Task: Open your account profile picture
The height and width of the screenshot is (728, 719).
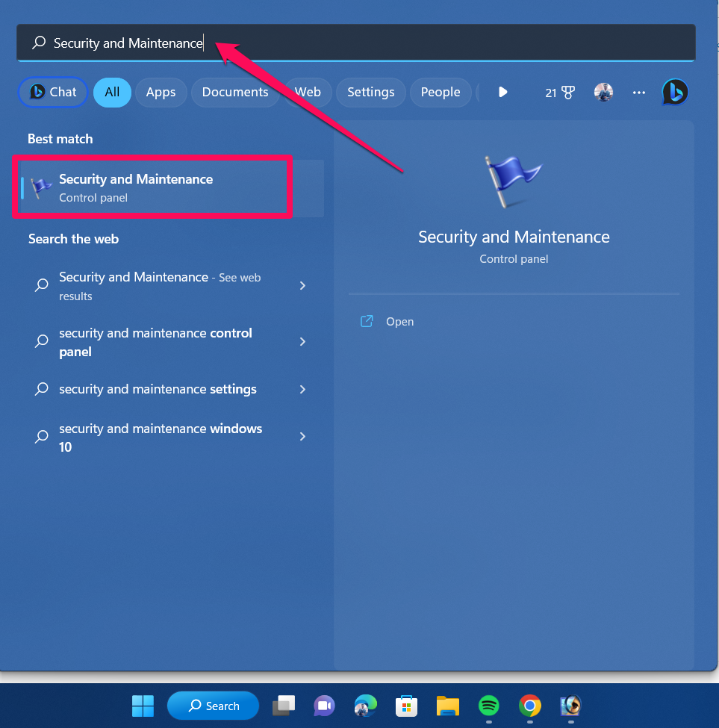Action: (x=603, y=92)
